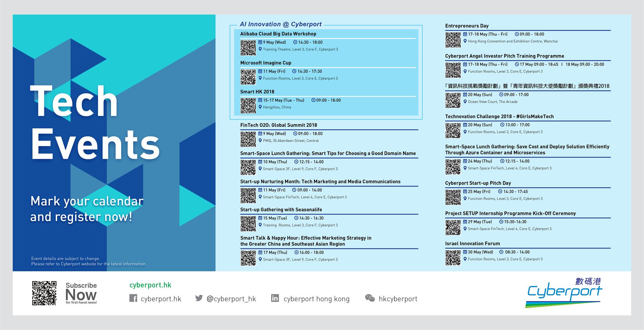Click the 15:30-16:30 time

(515, 222)
